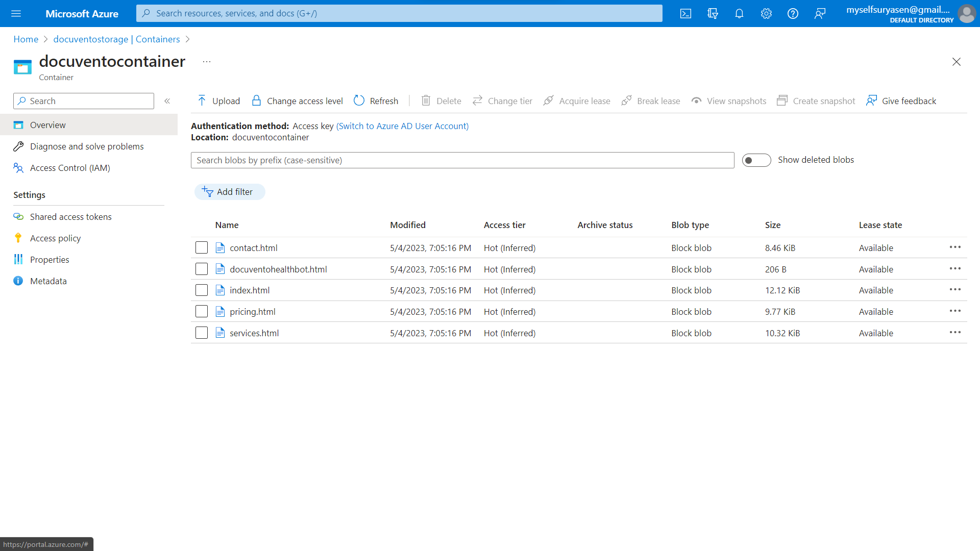Click the Add filter button
980x551 pixels.
point(229,192)
